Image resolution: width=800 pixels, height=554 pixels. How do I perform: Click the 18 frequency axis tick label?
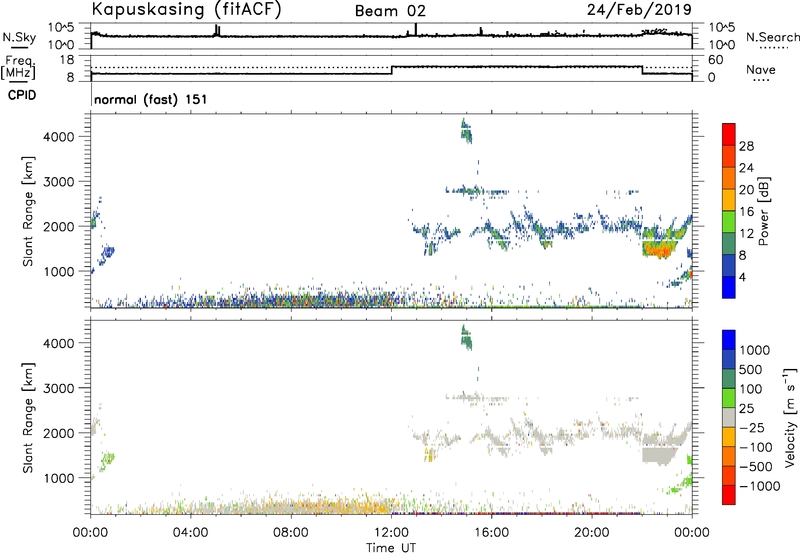(x=67, y=60)
